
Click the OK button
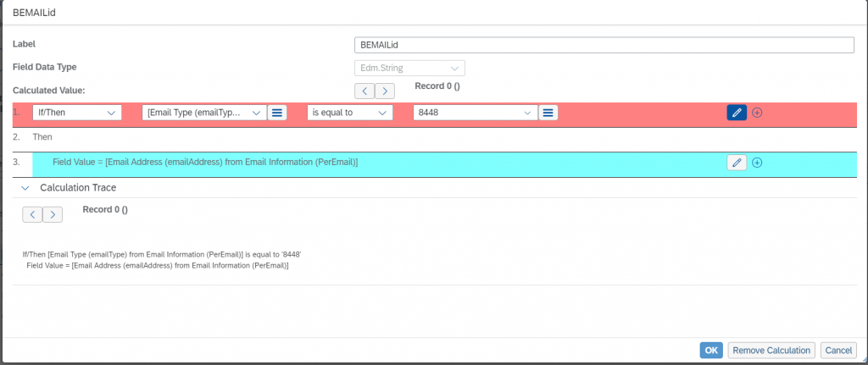(711, 350)
